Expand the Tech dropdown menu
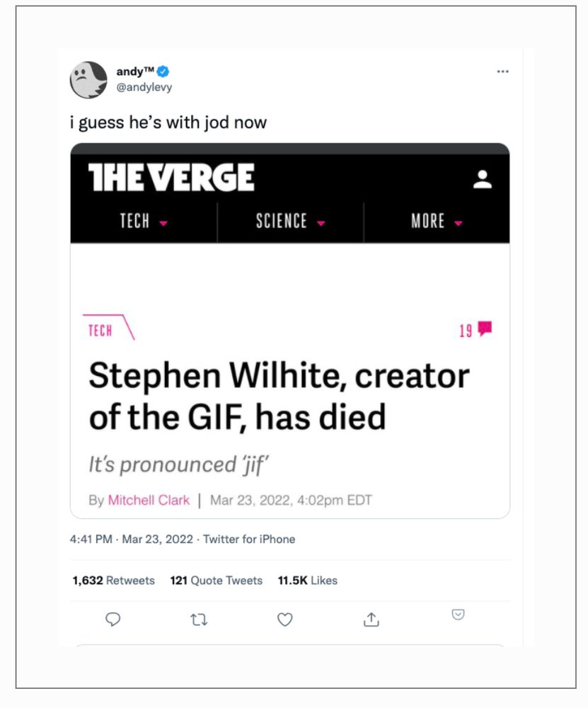 click(144, 222)
